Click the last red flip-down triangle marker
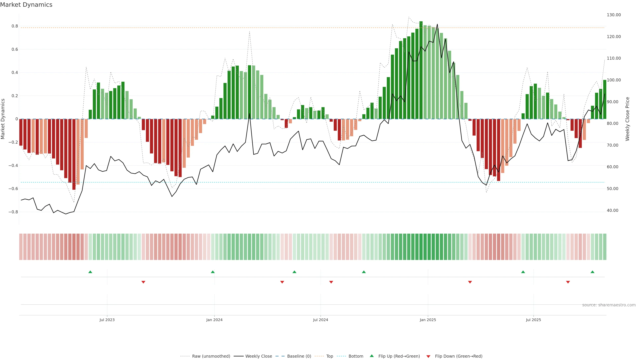The image size is (644, 362). [x=568, y=282]
